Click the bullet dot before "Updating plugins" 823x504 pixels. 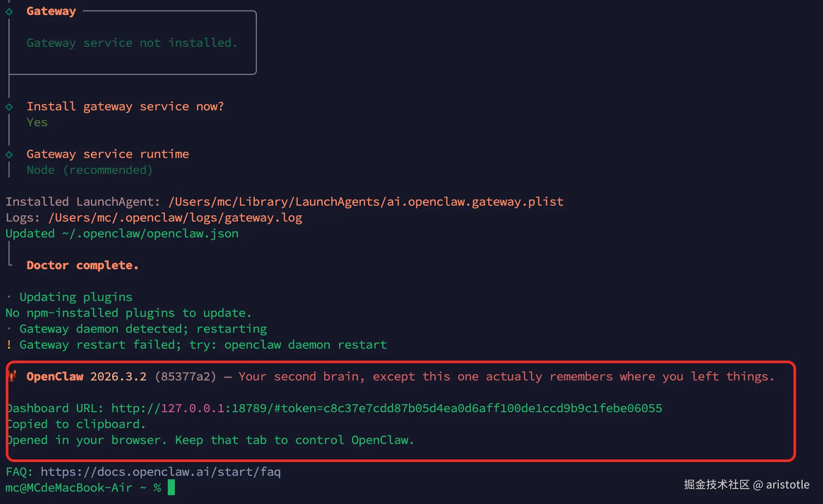(9, 297)
